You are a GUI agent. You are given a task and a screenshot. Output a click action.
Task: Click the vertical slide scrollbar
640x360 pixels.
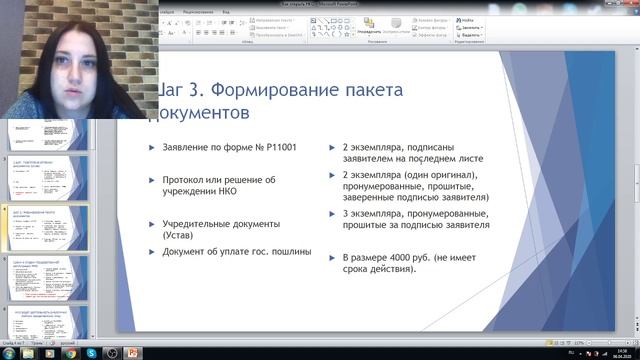click(637, 184)
